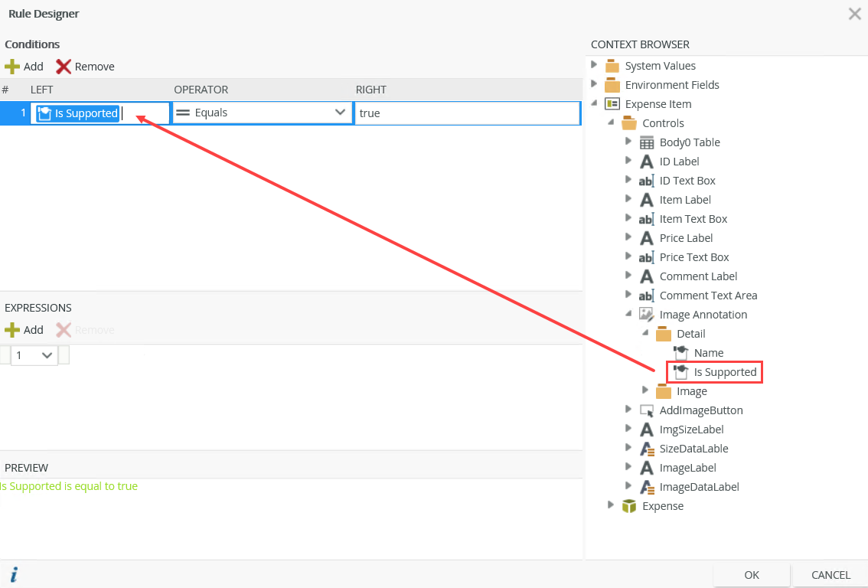
Task: Select the Price Text Box tree item
Action: click(x=694, y=257)
